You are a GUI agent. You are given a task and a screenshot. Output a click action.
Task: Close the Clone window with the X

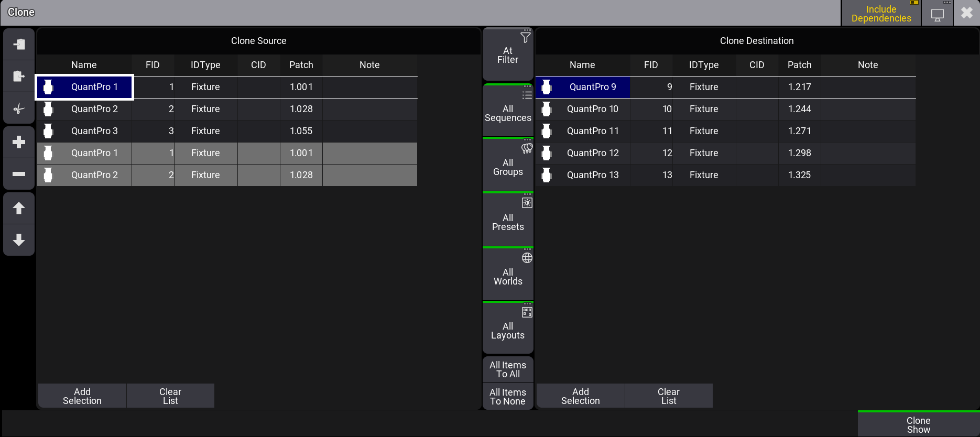(x=966, y=13)
